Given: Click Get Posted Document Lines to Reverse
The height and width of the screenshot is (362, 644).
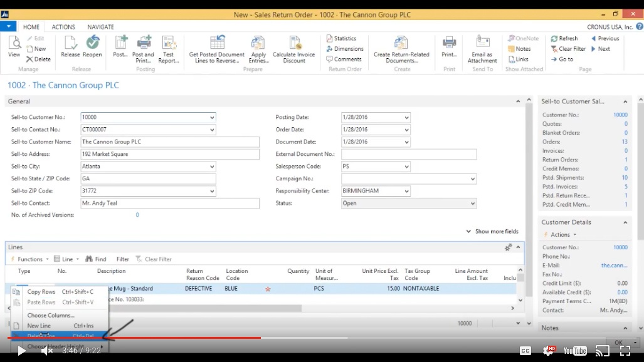Looking at the screenshot, I should coord(217,49).
